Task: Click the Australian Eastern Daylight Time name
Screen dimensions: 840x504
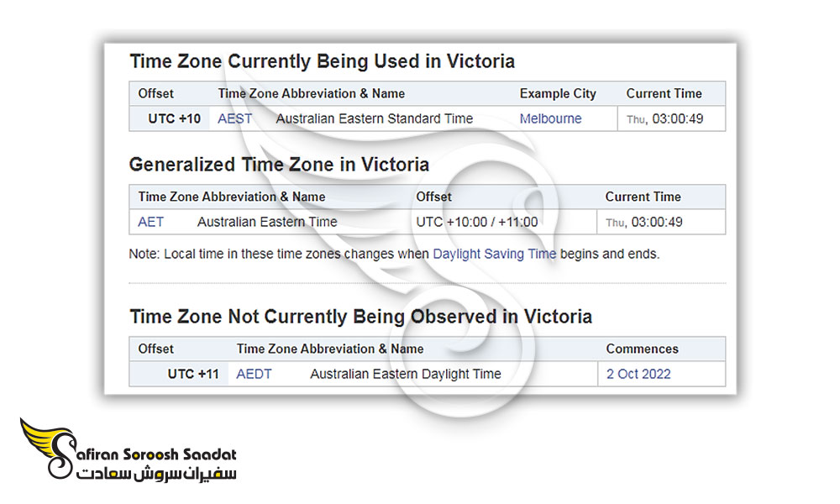Action: click(405, 375)
